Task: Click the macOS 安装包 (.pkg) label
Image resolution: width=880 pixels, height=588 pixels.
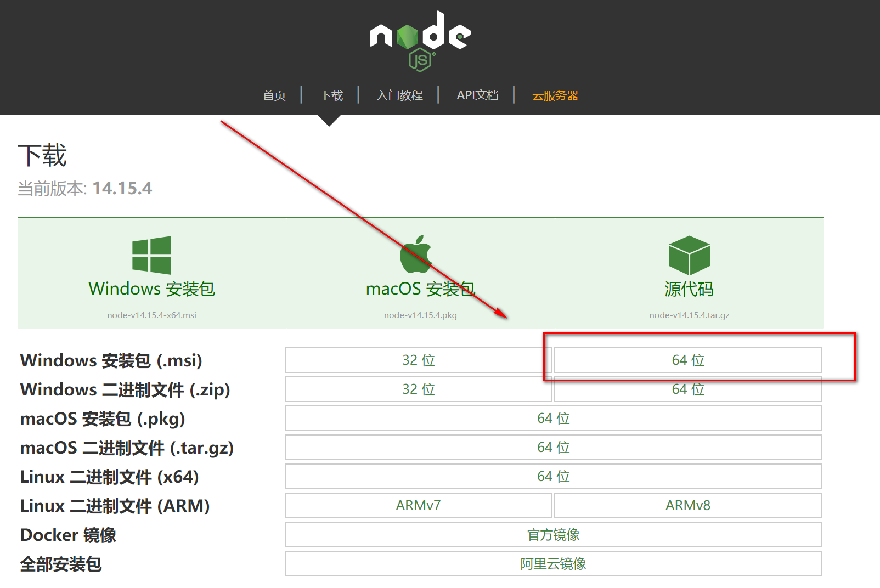Action: (x=103, y=419)
